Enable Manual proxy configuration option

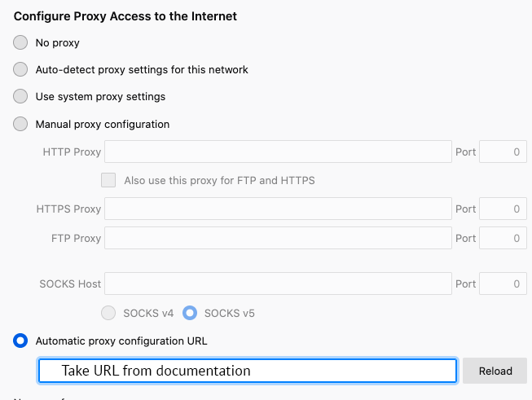[20, 125]
